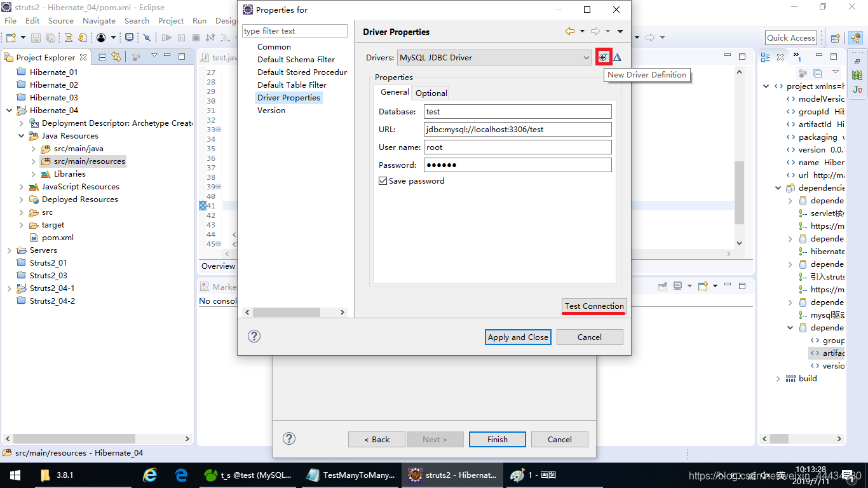The height and width of the screenshot is (488, 868).
Task: Switch to the Java EE perspective icon
Action: 854,38
